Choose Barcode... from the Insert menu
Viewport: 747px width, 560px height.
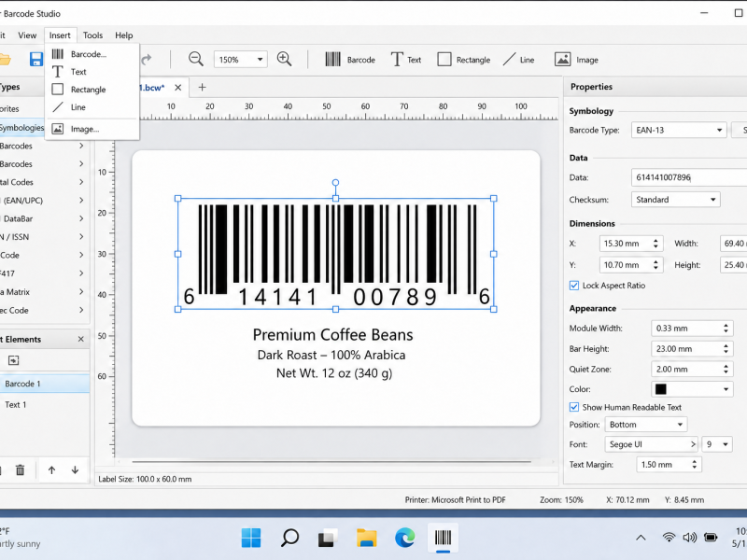[x=92, y=54]
